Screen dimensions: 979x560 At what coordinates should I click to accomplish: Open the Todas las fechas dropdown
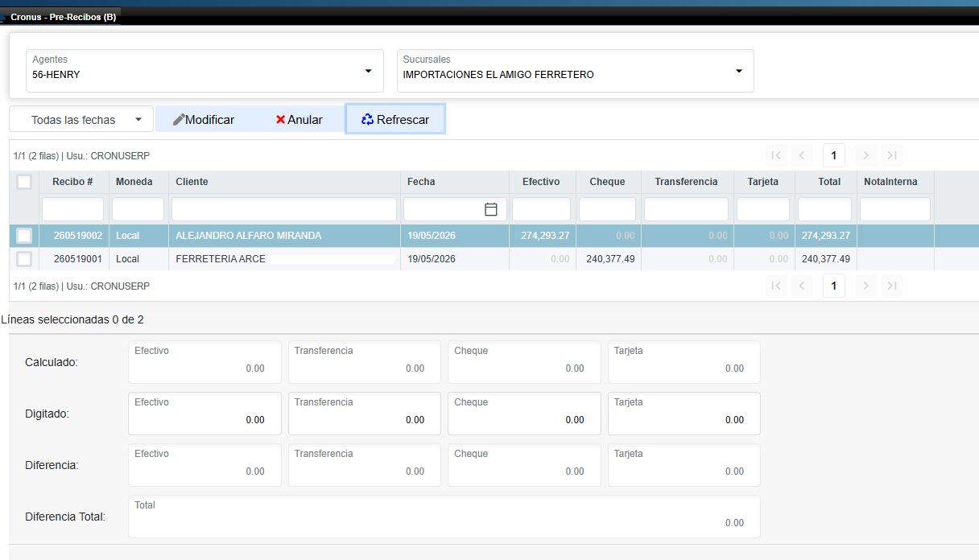(x=81, y=119)
